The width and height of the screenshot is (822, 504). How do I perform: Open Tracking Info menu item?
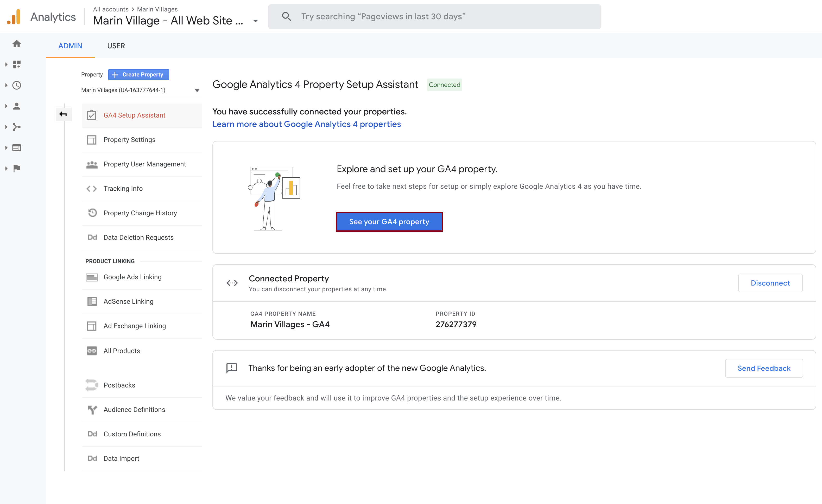(x=142, y=189)
